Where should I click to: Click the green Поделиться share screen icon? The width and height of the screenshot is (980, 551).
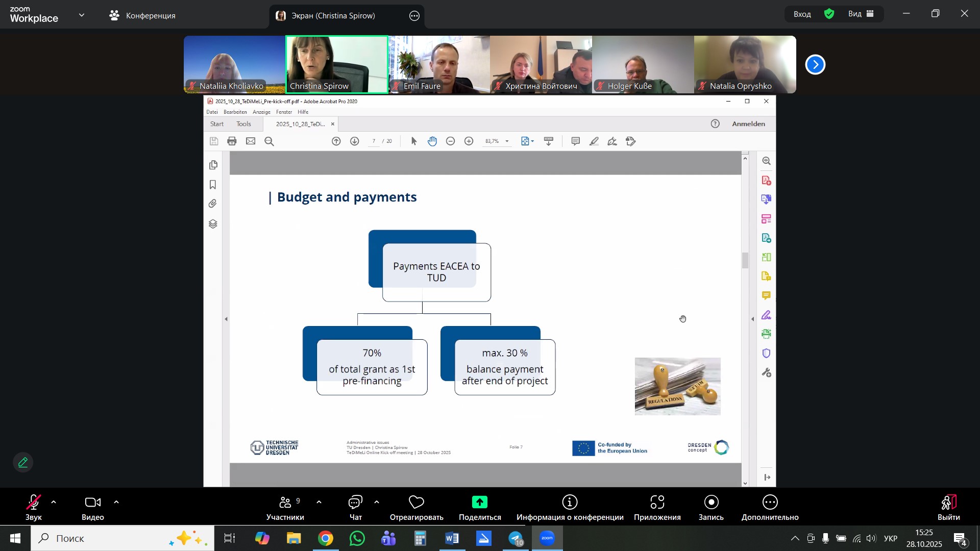tap(479, 503)
